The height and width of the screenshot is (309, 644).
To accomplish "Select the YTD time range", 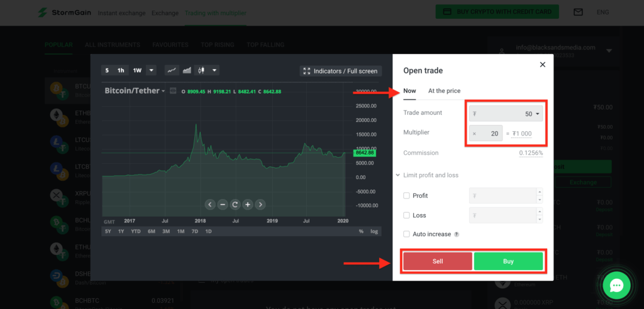I will (136, 232).
